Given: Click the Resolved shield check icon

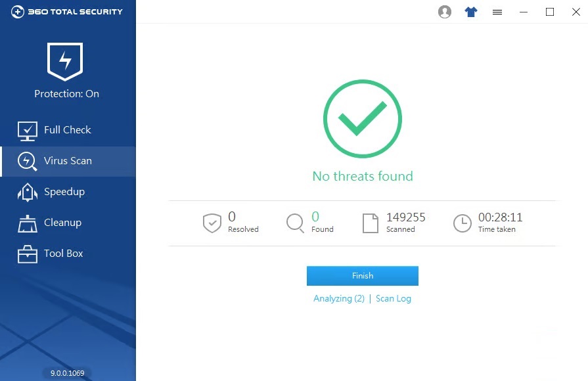Looking at the screenshot, I should tap(212, 223).
